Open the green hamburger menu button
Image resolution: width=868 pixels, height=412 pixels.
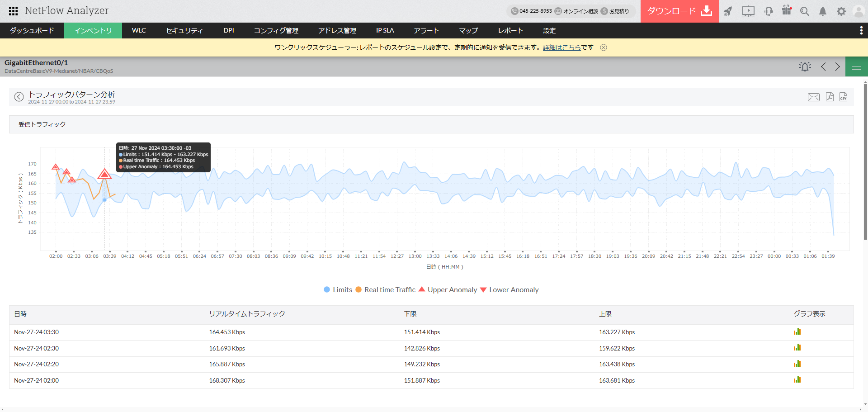856,67
